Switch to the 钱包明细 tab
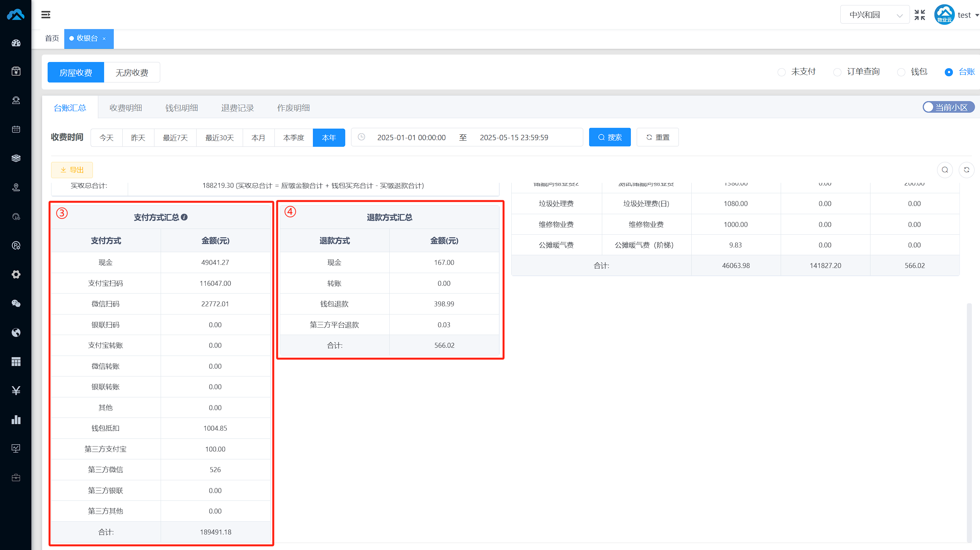The width and height of the screenshot is (980, 550). coord(182,108)
